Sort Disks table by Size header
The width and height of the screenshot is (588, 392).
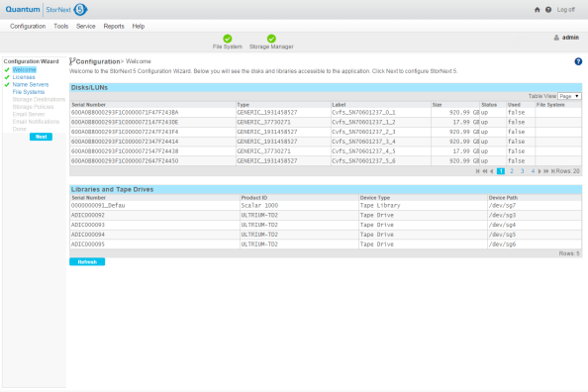tap(437, 105)
